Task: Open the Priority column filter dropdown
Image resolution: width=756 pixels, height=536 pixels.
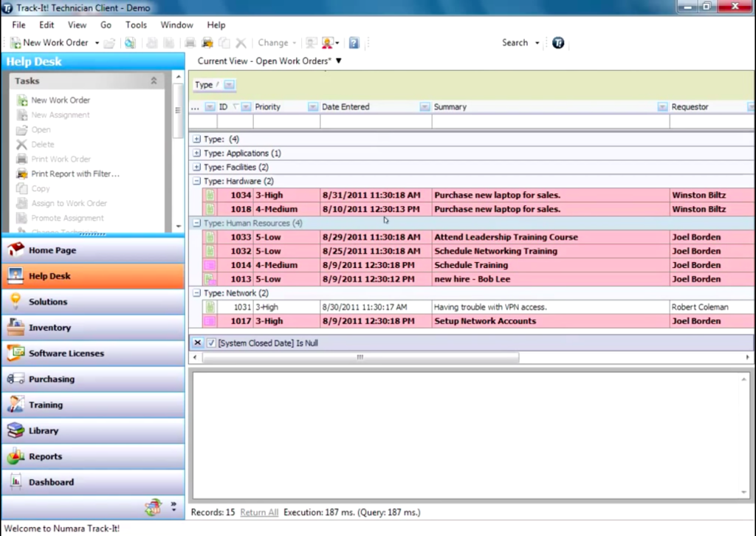Action: (312, 107)
